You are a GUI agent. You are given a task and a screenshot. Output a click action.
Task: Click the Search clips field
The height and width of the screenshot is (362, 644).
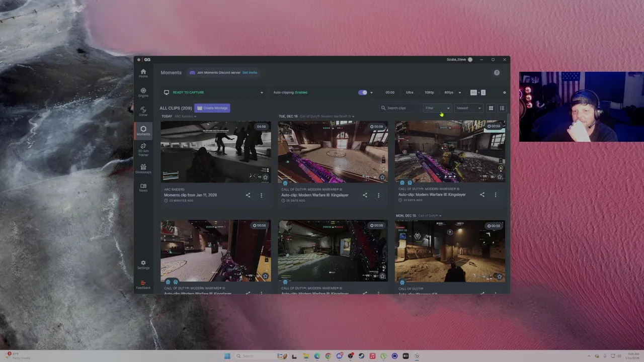[400, 108]
